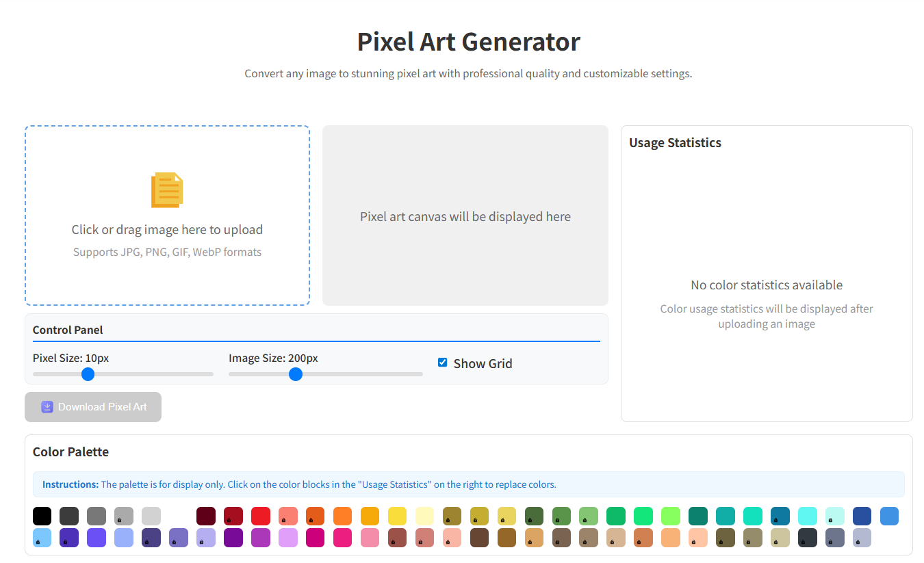
Task: Click the Usage Statistics panel heading
Action: pyautogui.click(x=675, y=143)
